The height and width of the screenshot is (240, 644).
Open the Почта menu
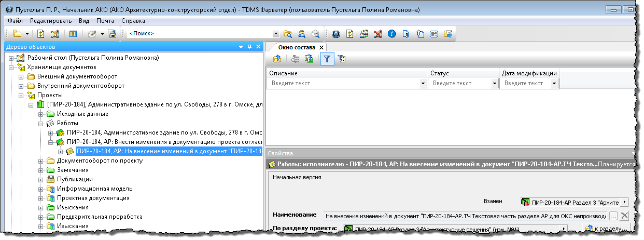105,21
